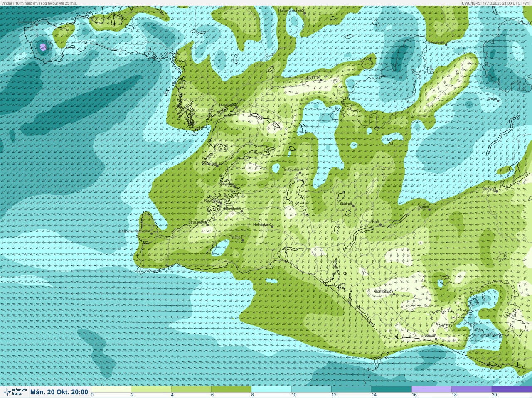Click the Reykjavík station marker

222,202
